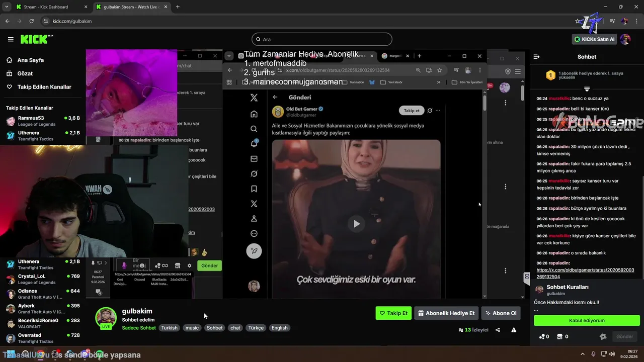This screenshot has width=644, height=362.
Task: Click the X logo in streamed window
Action: pos(254,98)
